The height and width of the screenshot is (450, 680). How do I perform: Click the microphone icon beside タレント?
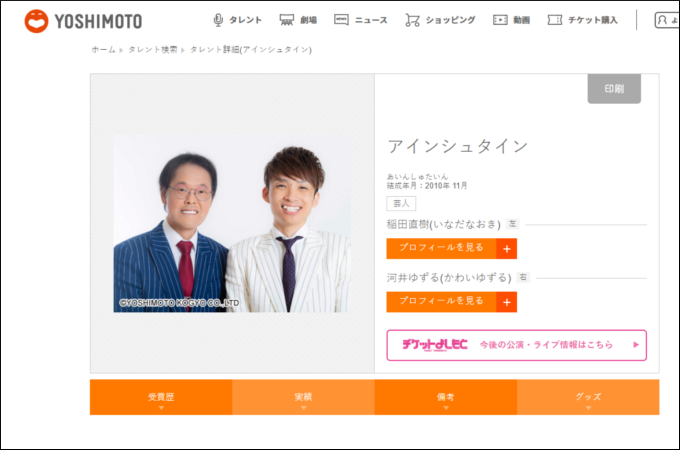[x=218, y=20]
